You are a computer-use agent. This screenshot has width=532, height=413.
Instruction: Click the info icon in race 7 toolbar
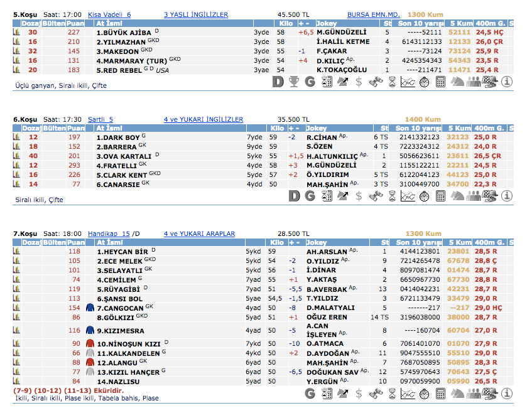pyautogui.click(x=506, y=394)
